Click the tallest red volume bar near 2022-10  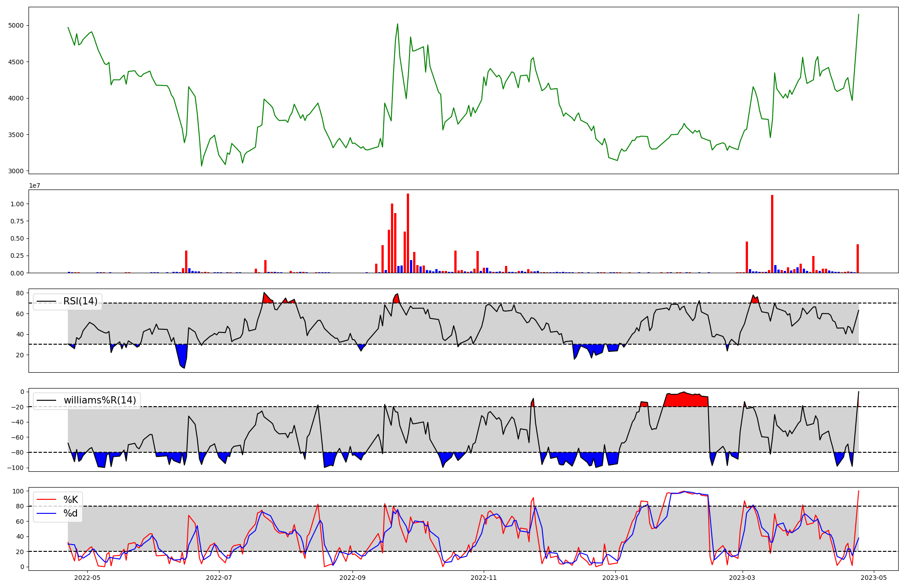click(x=408, y=233)
